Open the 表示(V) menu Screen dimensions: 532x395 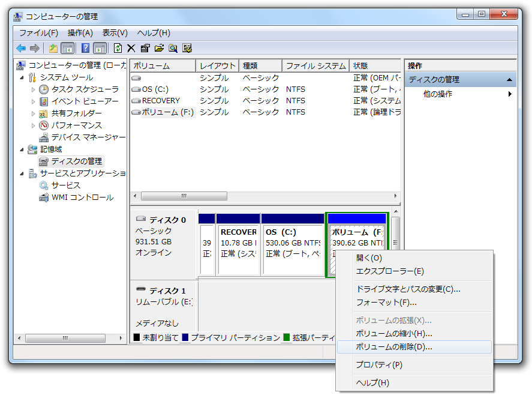click(x=115, y=33)
